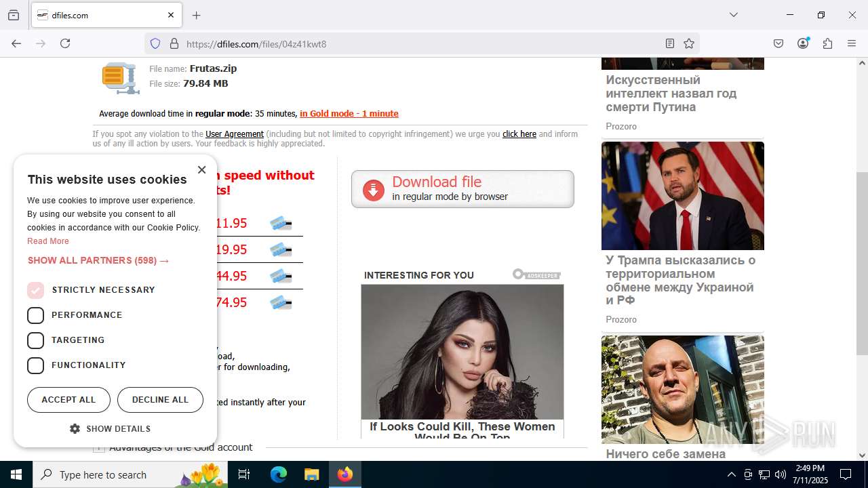Enable the Targeting cookies checkbox
This screenshot has width=868, height=488.
(x=35, y=340)
